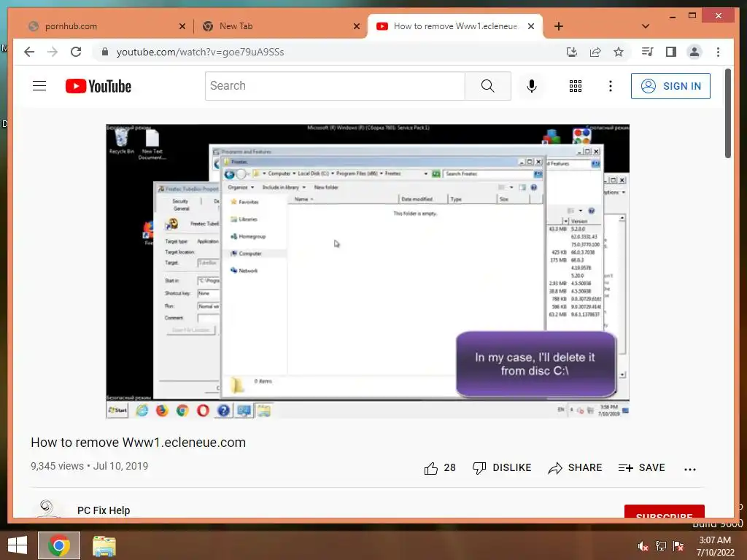The image size is (747, 560).
Task: Open PC Fix Help channel name
Action: click(104, 510)
